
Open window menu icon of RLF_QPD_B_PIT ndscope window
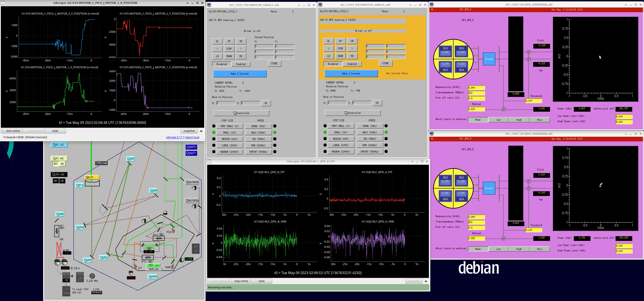tap(209, 161)
